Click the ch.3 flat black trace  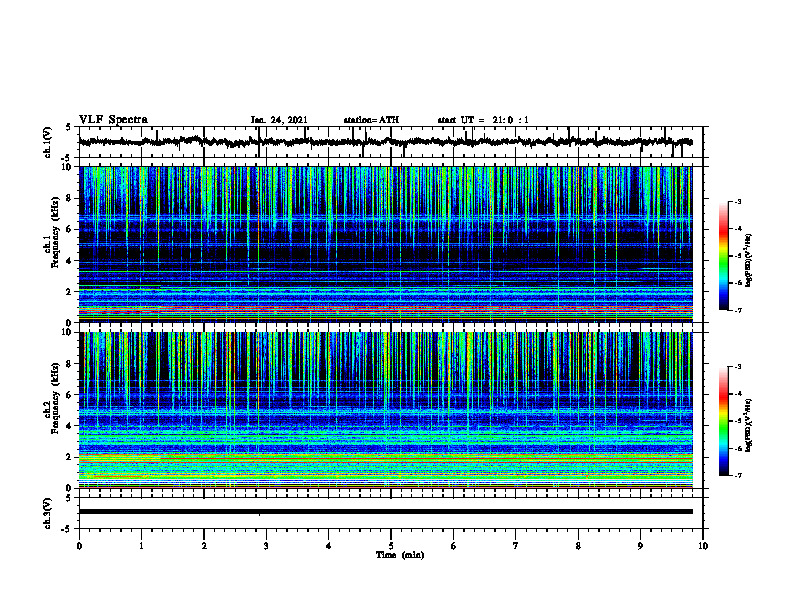coord(385,512)
